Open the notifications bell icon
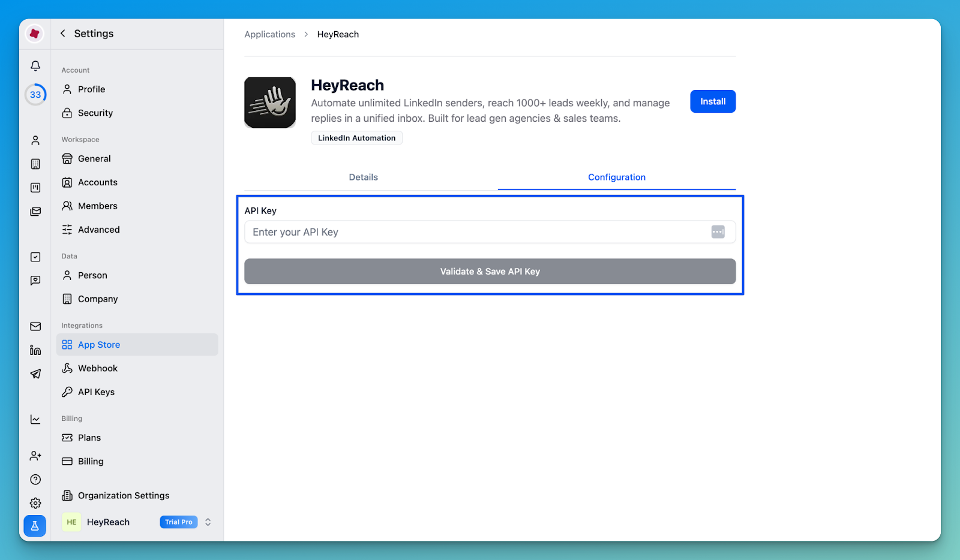Screen dimensions: 960x560 point(35,65)
